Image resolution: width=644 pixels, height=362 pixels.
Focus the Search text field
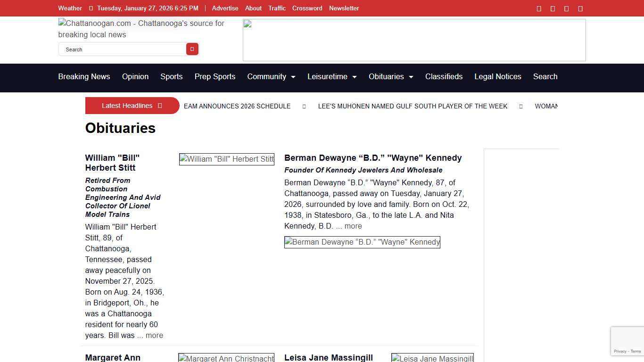coord(123,49)
